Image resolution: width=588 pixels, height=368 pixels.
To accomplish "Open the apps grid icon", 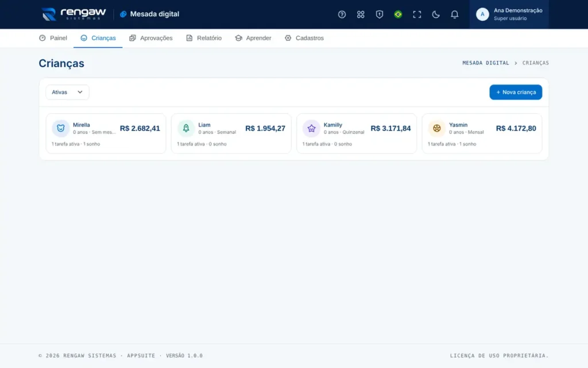I will click(x=361, y=14).
